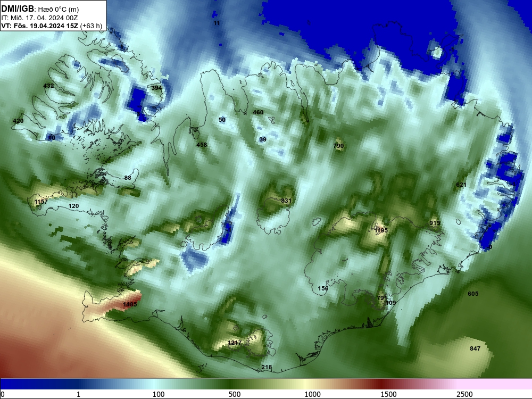Click the colour legend label 100
Image resolution: width=532 pixels, height=399 pixels.
click(159, 394)
